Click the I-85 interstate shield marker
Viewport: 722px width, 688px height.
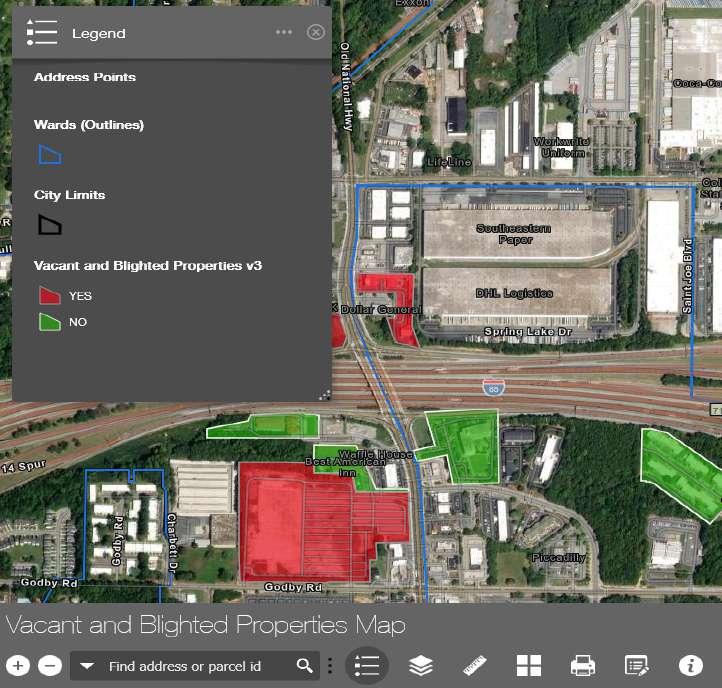[494, 388]
